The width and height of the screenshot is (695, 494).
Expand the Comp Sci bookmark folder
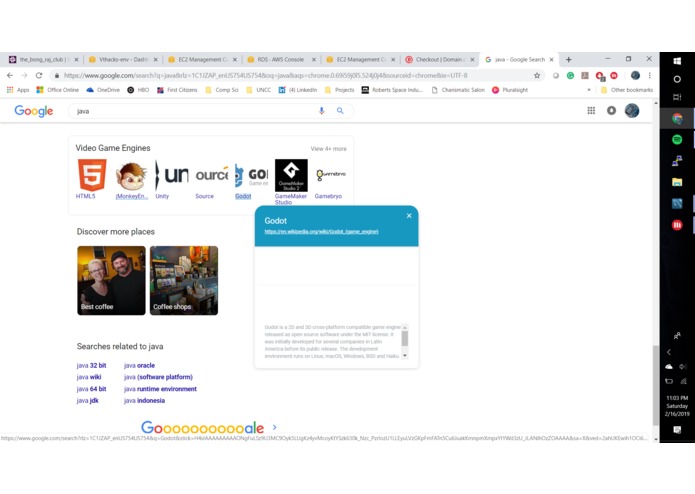pos(222,90)
